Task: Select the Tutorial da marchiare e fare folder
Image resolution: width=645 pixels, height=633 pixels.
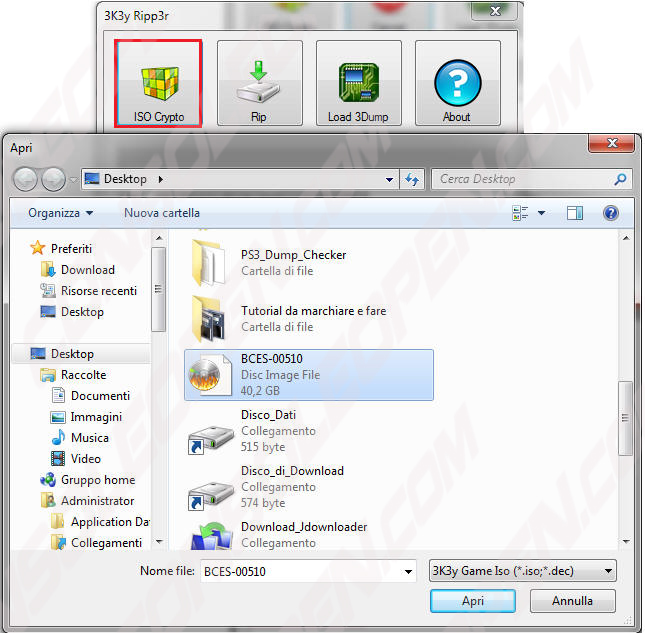Action: [x=309, y=318]
